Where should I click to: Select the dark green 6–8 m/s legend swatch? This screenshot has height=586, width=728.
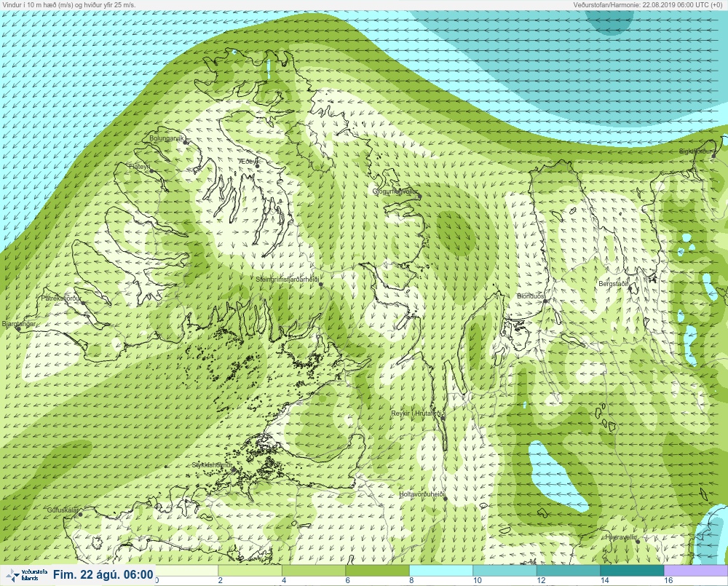point(377,570)
